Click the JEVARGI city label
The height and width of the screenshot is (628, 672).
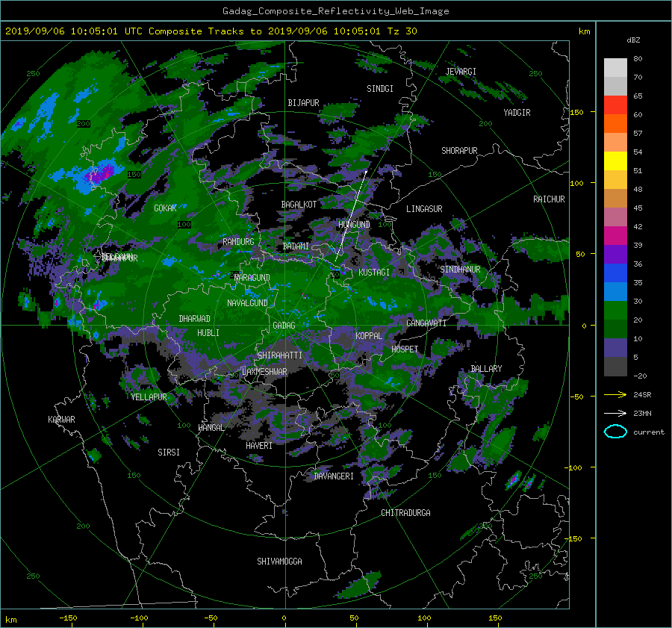point(461,72)
